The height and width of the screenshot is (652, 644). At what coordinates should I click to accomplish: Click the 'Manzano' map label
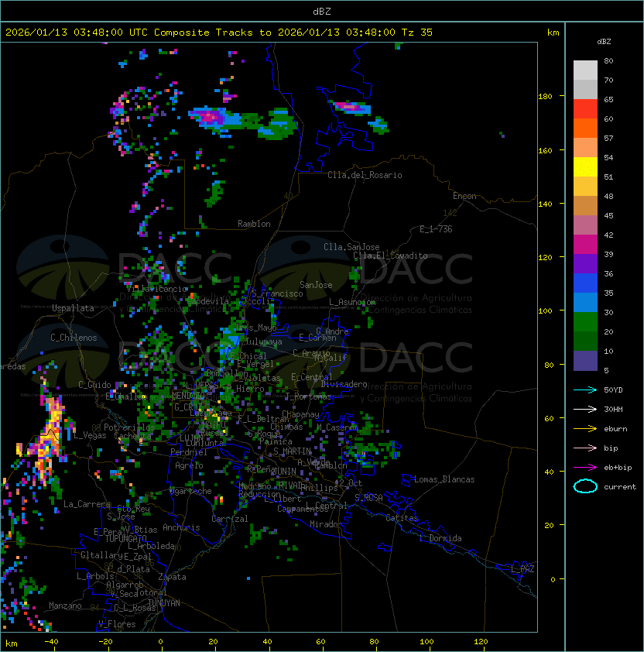pos(65,606)
